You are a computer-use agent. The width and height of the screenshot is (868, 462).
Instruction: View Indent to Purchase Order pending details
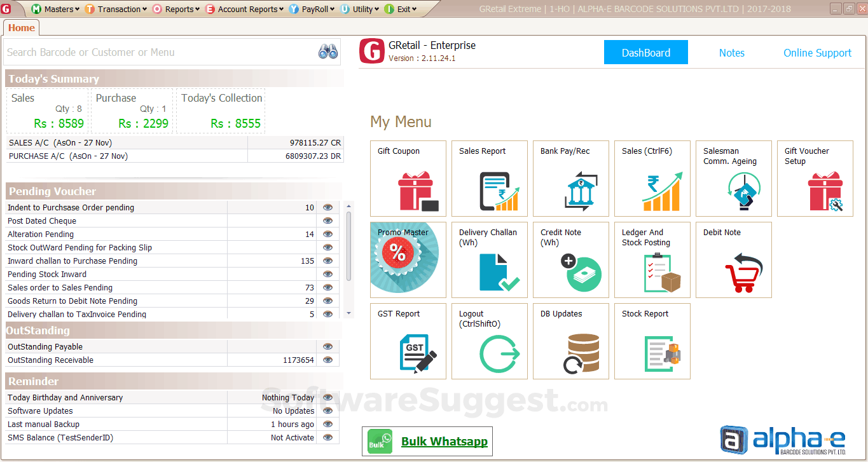(327, 207)
